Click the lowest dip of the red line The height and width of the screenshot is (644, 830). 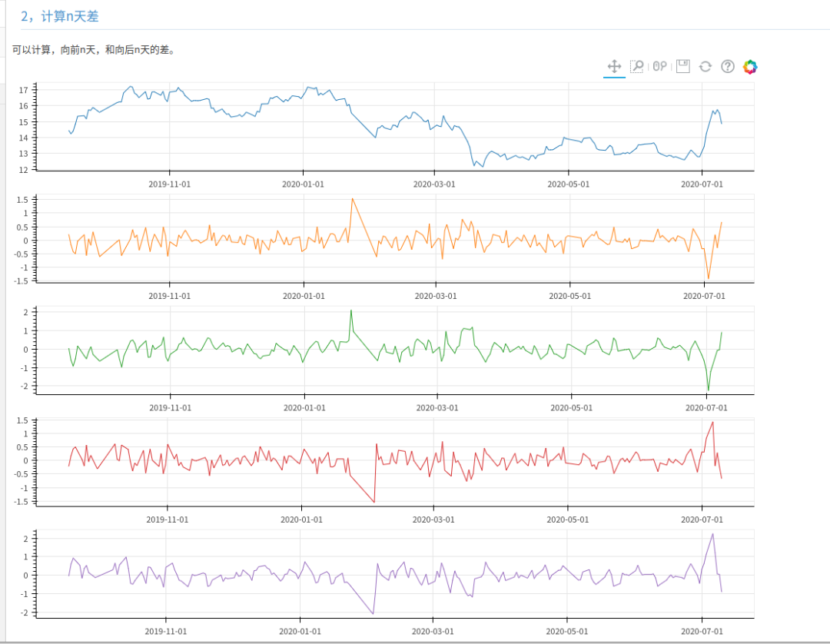374,502
